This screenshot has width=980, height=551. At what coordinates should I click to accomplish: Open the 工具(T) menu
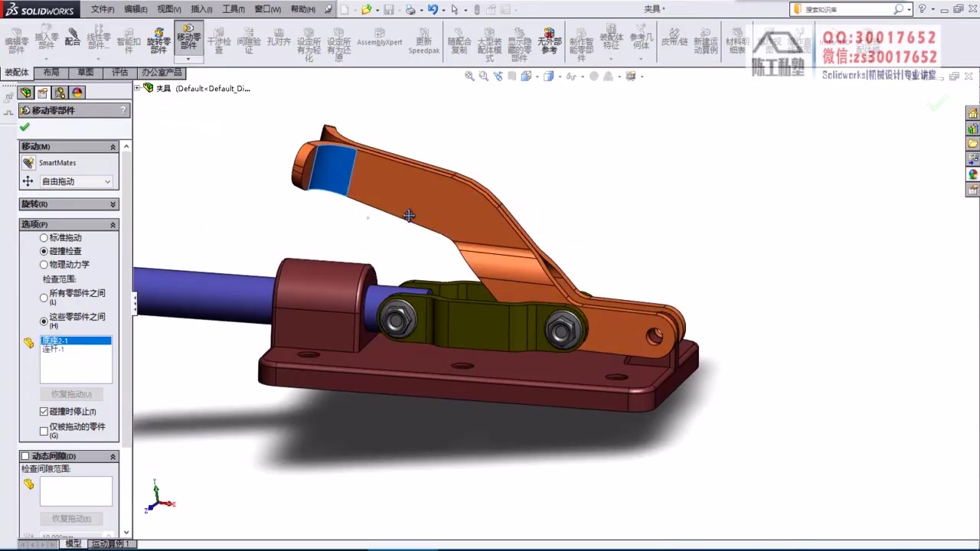234,9
